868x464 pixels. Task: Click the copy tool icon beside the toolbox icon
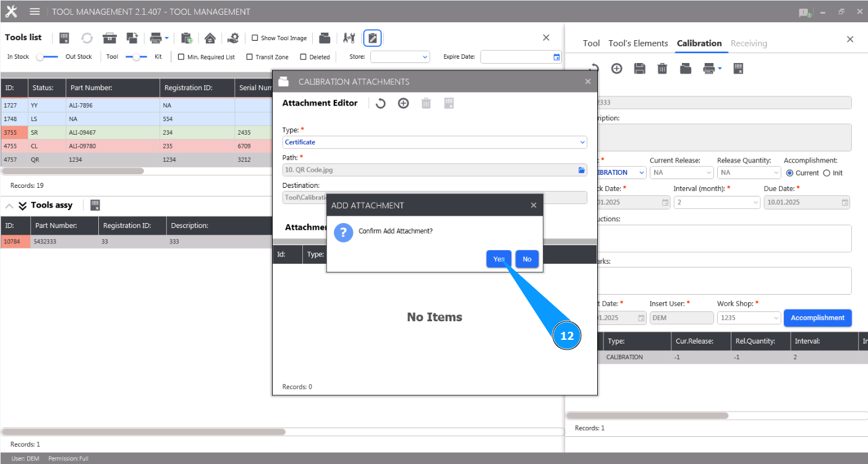132,38
